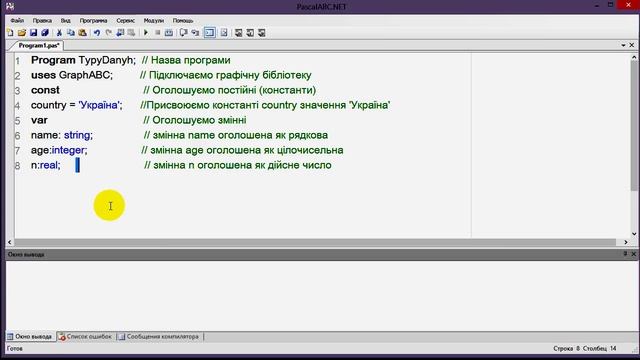Create a new file with the New icon
This screenshot has height=360, width=640.
(10, 33)
